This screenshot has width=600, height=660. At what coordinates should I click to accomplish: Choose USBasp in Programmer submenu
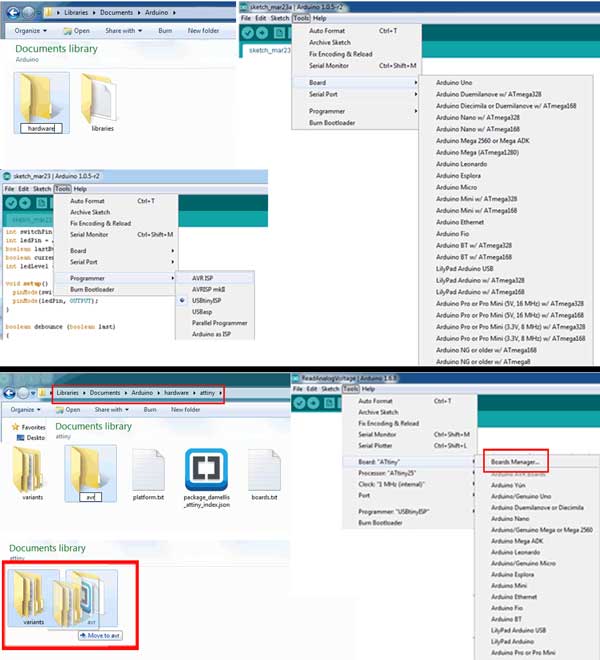coord(215,312)
